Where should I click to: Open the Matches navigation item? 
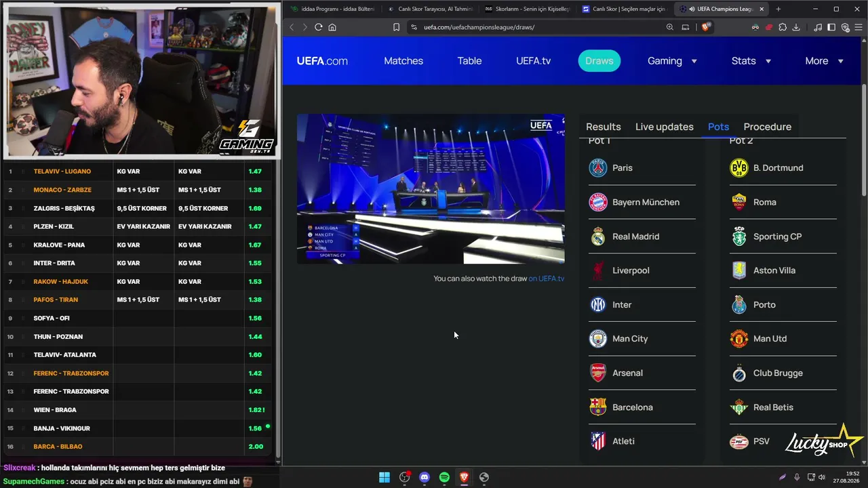(403, 61)
